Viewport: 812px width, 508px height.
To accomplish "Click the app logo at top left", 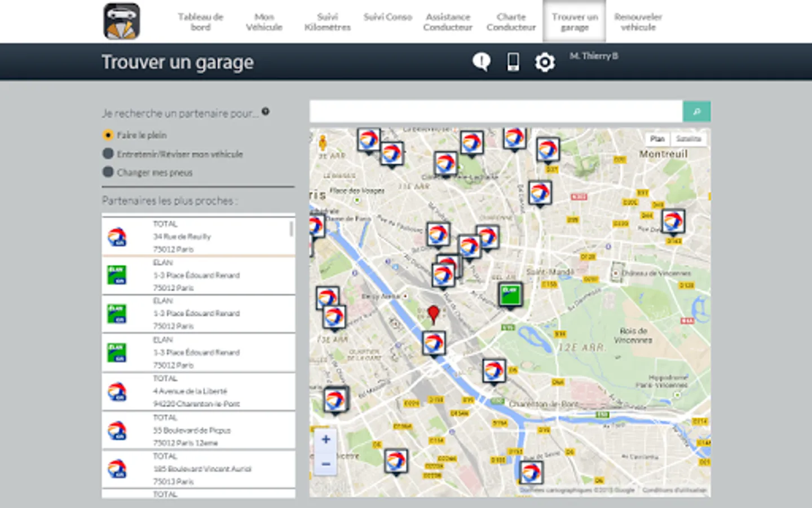I will point(120,21).
